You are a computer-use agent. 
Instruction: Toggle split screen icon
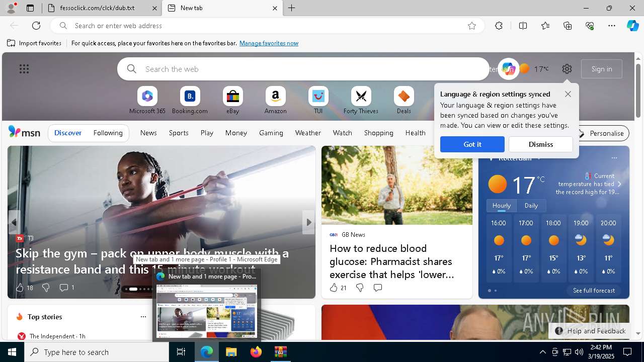[x=523, y=26]
